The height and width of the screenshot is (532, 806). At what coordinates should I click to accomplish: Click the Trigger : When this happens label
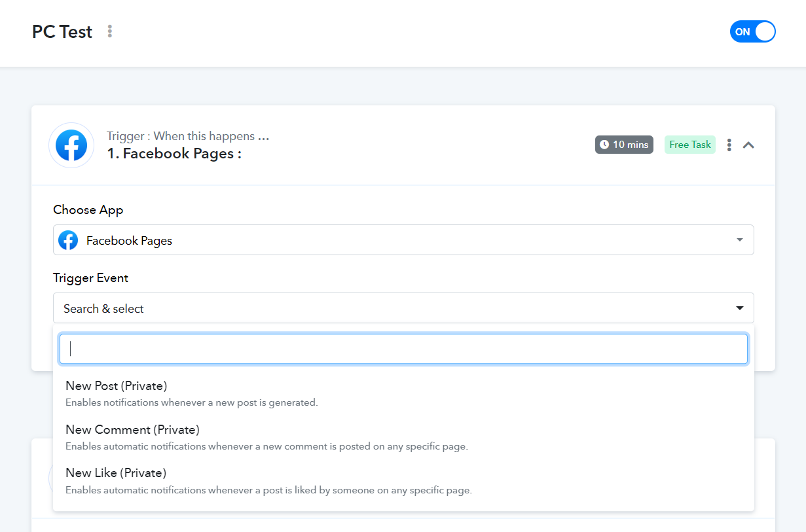pyautogui.click(x=188, y=136)
